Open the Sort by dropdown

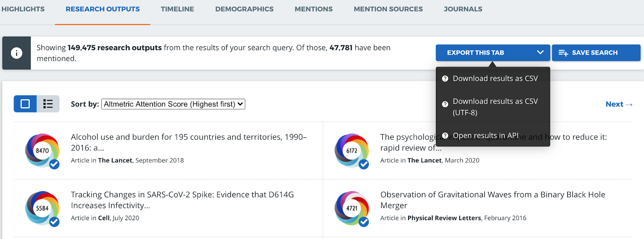pyautogui.click(x=173, y=104)
